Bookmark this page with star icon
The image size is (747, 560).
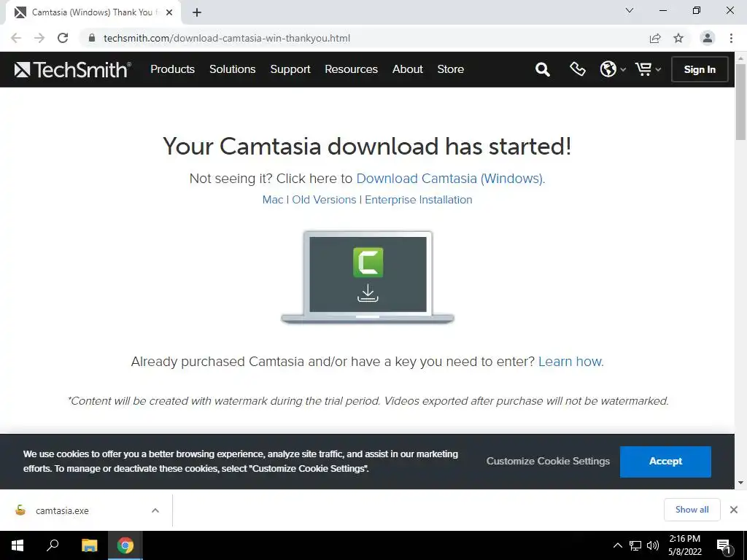pos(678,38)
